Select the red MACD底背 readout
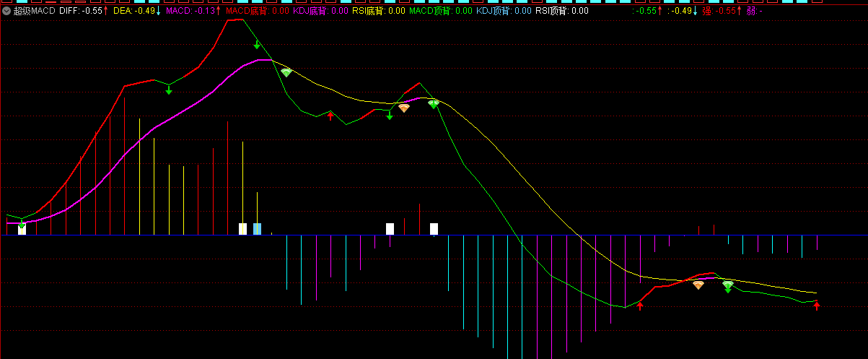The width and height of the screenshot is (868, 359). [257, 11]
